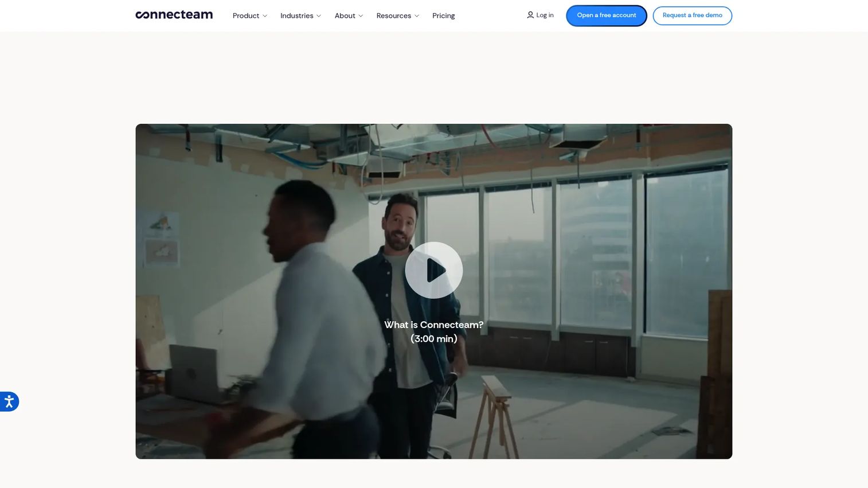Expand the Industries dropdown menu

300,15
